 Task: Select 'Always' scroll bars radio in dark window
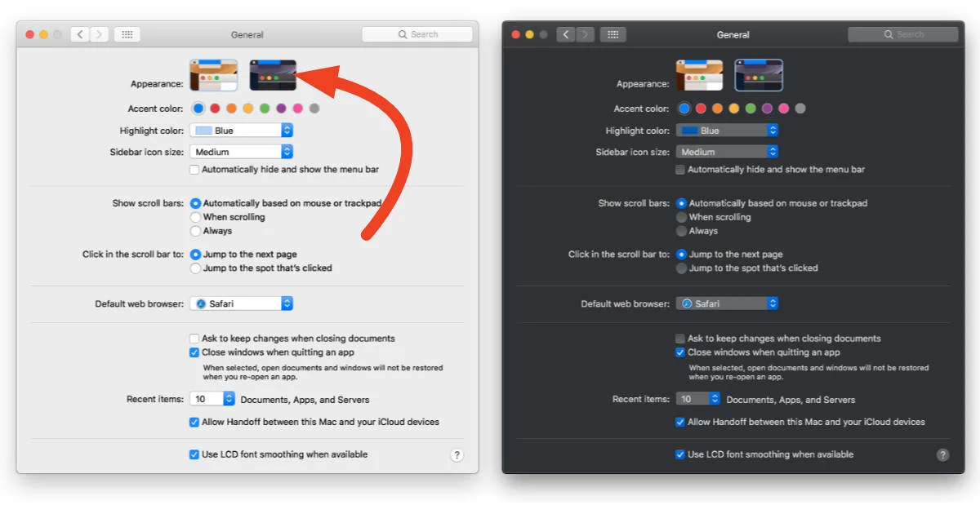681,231
